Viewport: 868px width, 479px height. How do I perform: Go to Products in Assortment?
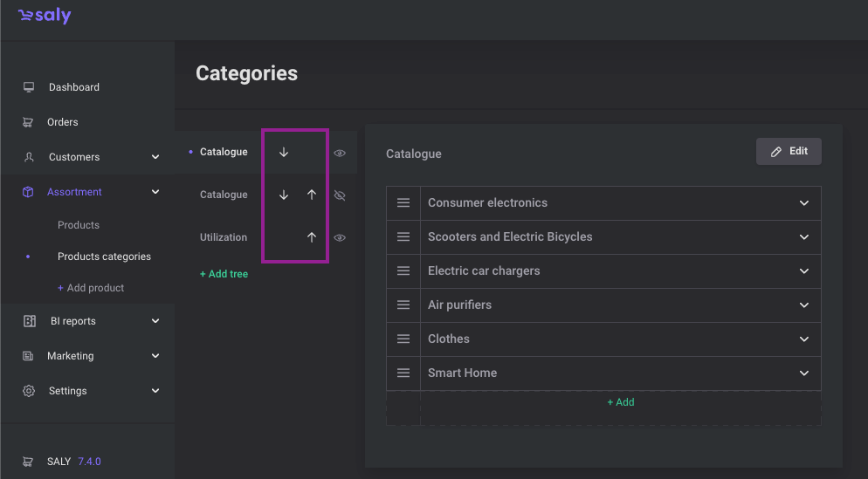point(79,225)
